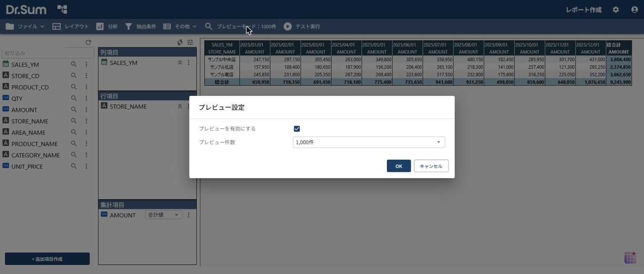Open options for SALES_YM in 列項目
Screen dimensions: 644x274
[189, 63]
